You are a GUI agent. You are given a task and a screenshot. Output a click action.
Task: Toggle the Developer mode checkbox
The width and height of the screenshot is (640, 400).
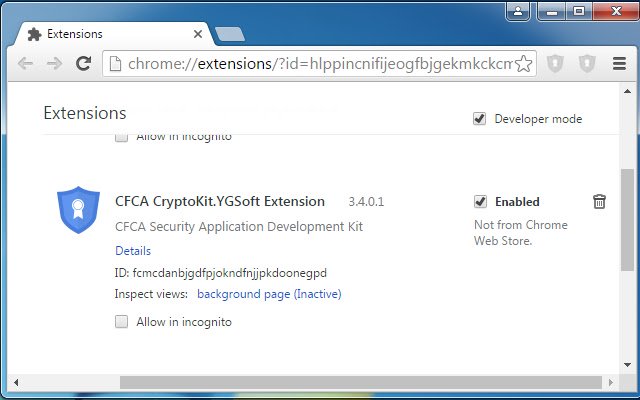(x=480, y=119)
